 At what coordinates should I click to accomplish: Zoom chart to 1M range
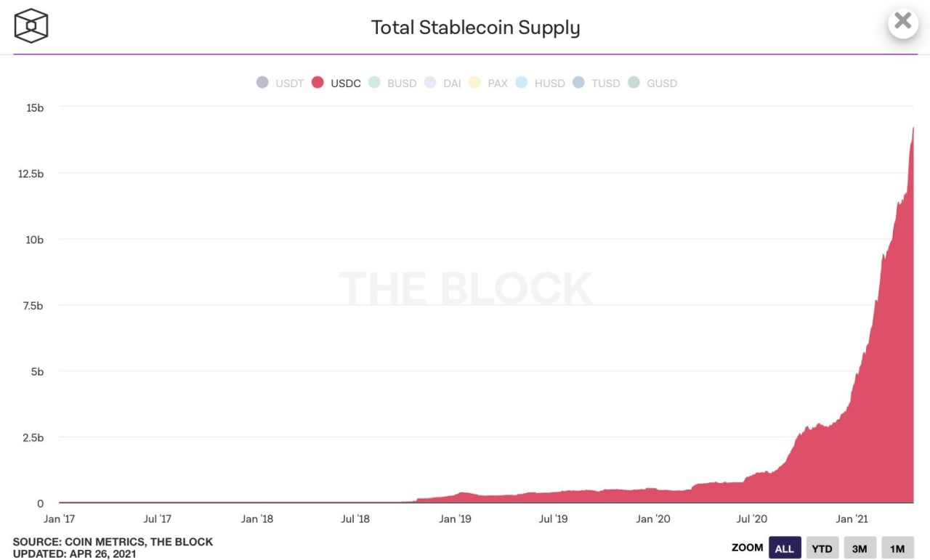(x=897, y=548)
